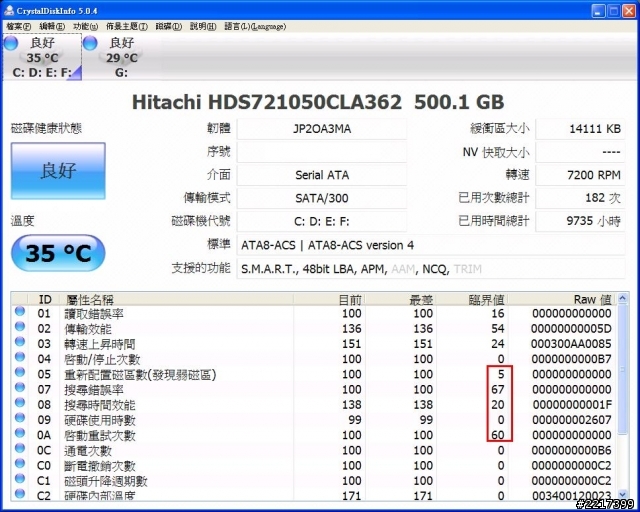This screenshot has height=512, width=640.
Task: Click the status orb of row 03 轉速上昇時間
Action: click(20, 342)
